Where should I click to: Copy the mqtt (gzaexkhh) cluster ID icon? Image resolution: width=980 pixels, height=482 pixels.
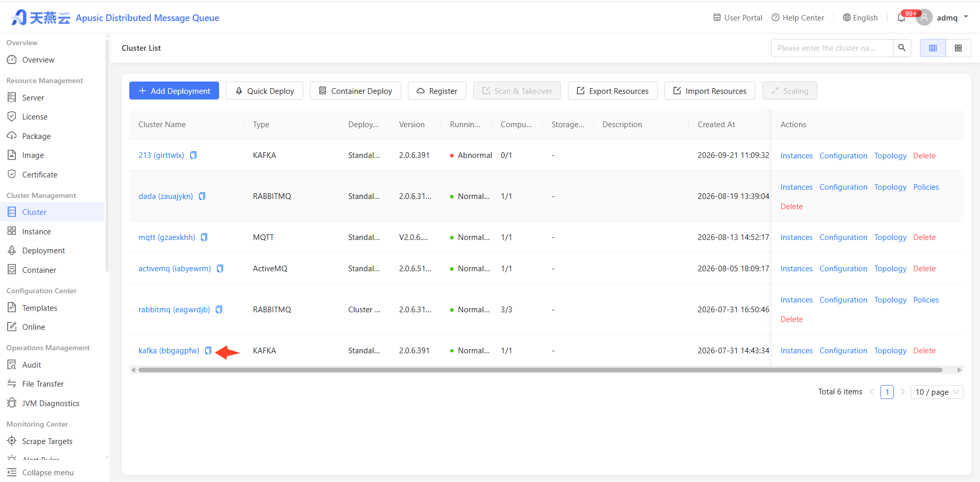point(204,237)
